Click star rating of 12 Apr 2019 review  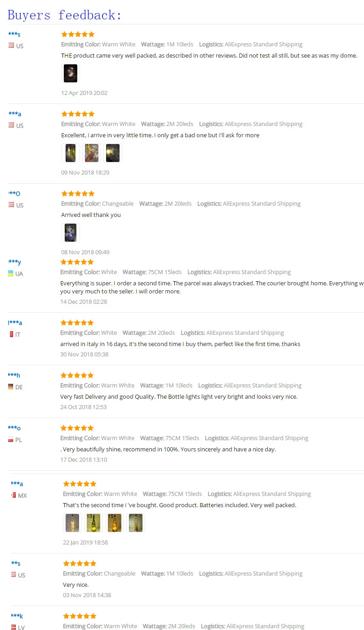point(78,34)
